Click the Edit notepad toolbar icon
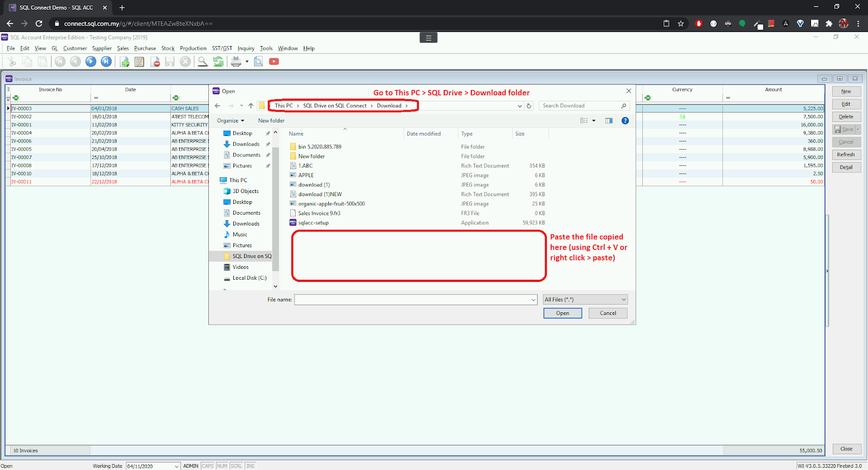The width and height of the screenshot is (868, 470). (139, 62)
